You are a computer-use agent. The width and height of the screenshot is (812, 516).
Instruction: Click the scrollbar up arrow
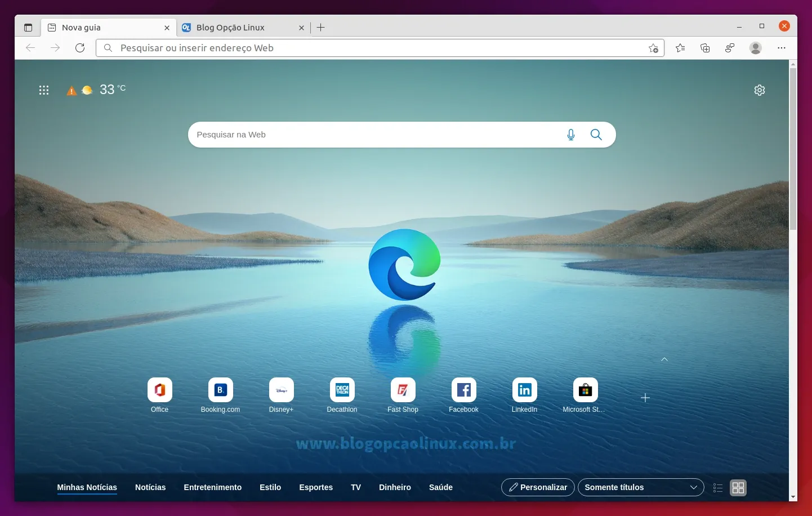[793, 64]
